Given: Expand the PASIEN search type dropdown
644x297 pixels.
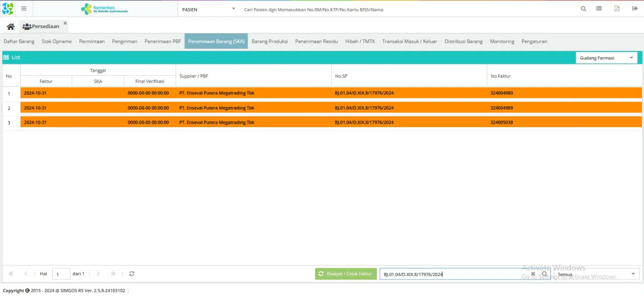Looking at the screenshot, I should 233,9.
